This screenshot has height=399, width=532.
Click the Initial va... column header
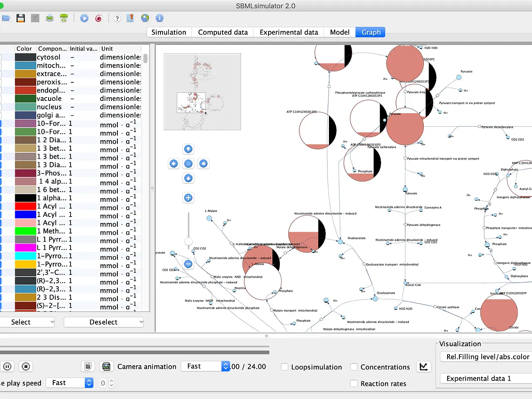[84, 49]
